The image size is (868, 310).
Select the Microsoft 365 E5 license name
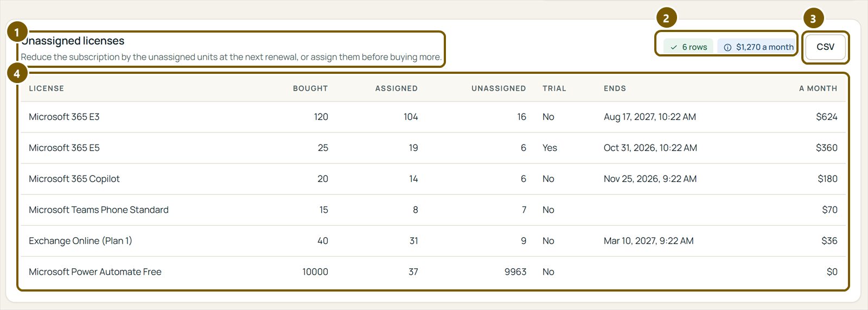(x=64, y=148)
